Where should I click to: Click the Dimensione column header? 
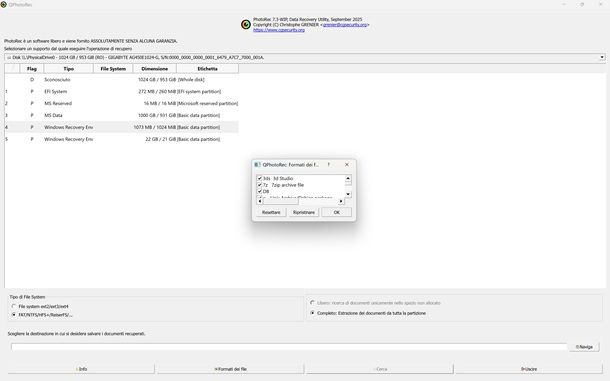[154, 68]
